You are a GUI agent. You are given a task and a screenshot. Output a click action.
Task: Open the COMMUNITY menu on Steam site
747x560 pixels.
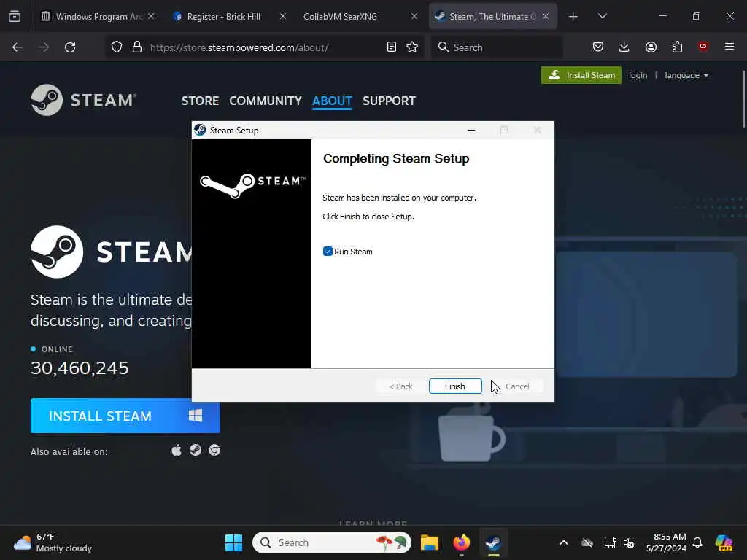(x=266, y=101)
